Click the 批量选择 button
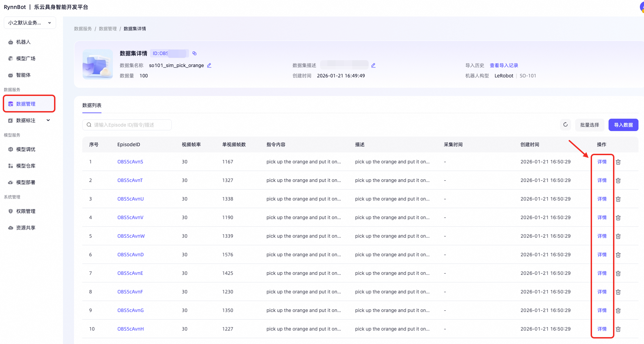Viewport: 644px width, 344px height. 590,125
